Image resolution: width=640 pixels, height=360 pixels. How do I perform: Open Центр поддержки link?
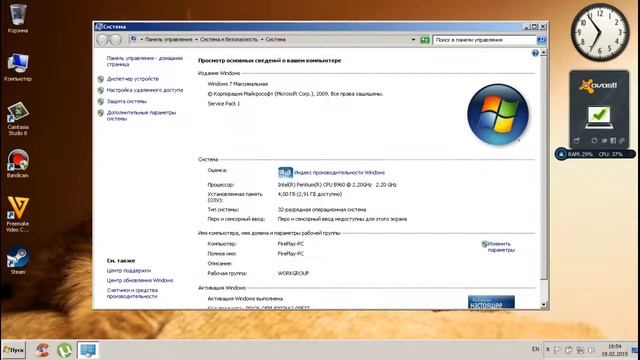pos(129,271)
